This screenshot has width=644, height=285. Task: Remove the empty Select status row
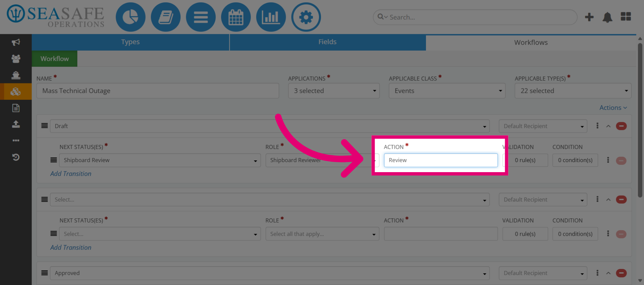[621, 200]
